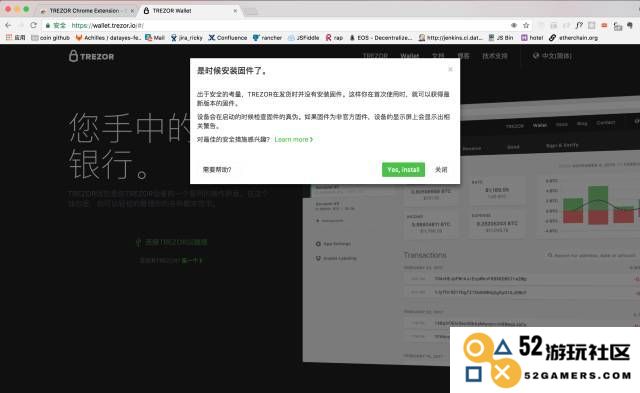The height and width of the screenshot is (393, 640).
Task: Open the Achilles / datayes bookmark
Action: 108,38
